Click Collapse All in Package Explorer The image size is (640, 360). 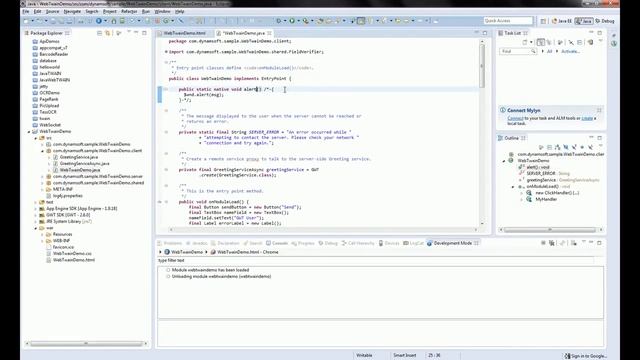pyautogui.click(x=100, y=33)
